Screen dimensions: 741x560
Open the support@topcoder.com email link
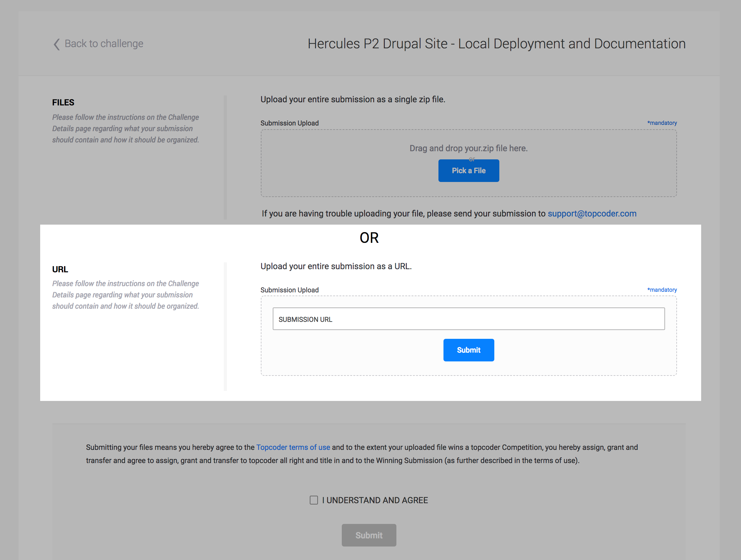pyautogui.click(x=592, y=213)
